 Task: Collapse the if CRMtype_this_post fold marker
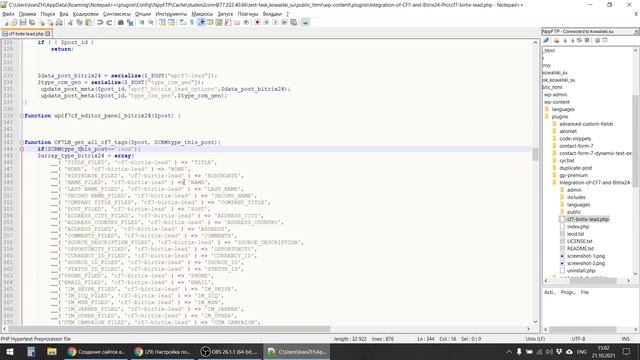click(22, 149)
